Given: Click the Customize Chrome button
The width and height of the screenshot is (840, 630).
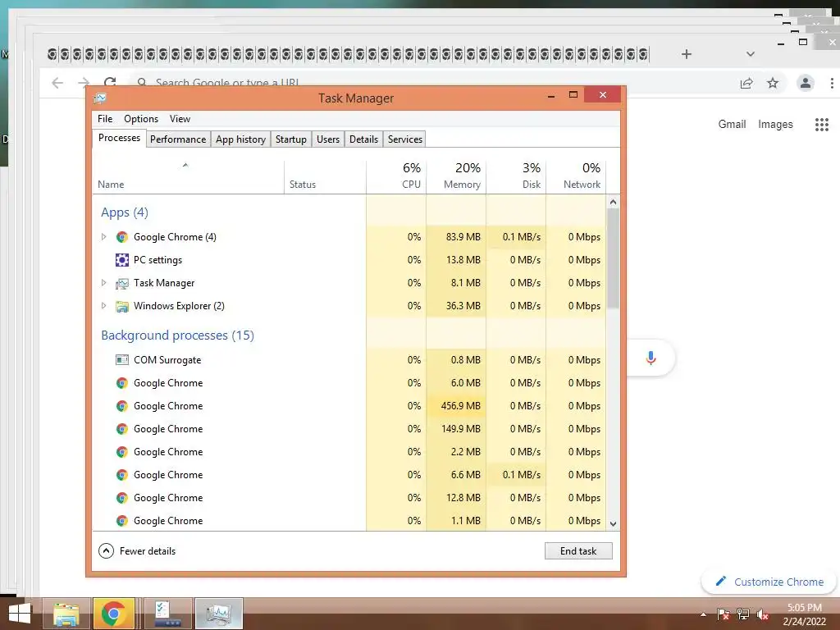Looking at the screenshot, I should [769, 582].
